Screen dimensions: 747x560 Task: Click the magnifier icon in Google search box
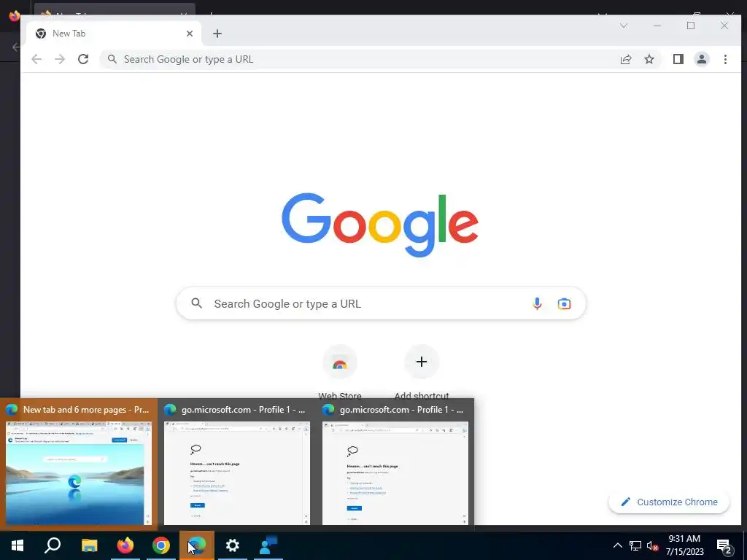pos(196,303)
